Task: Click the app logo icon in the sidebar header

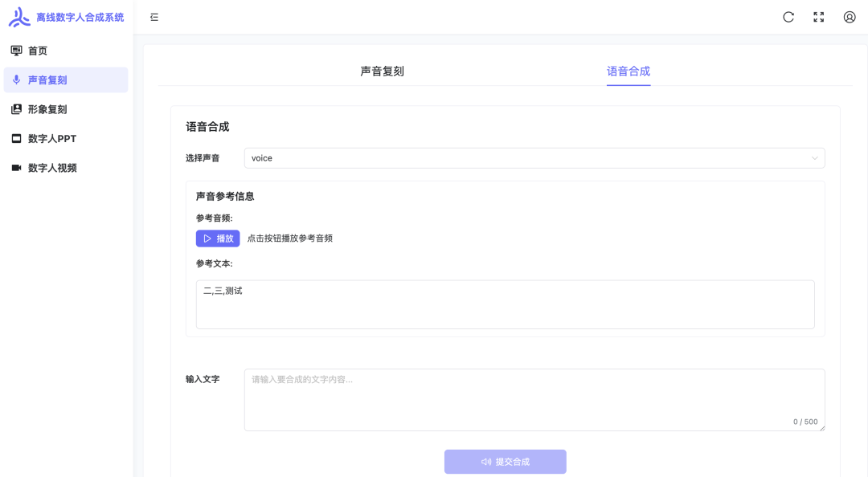Action: tap(20, 17)
